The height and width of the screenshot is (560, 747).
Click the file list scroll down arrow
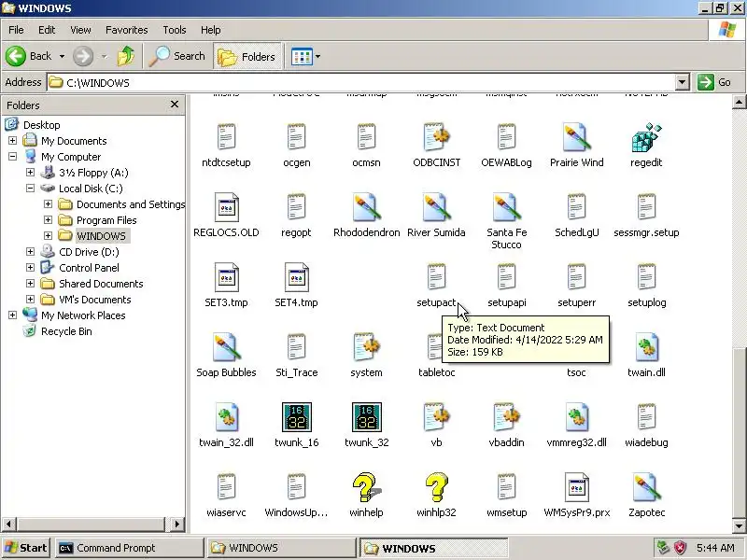[739, 526]
